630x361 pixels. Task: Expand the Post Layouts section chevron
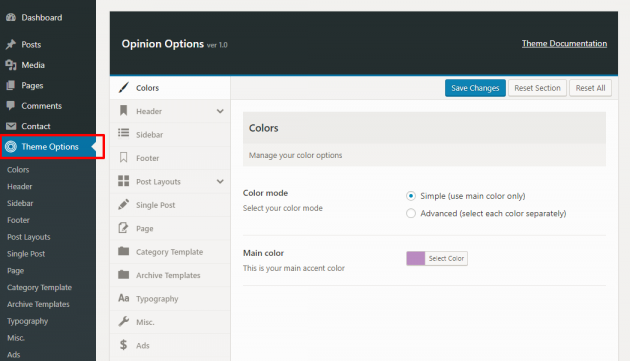(220, 181)
